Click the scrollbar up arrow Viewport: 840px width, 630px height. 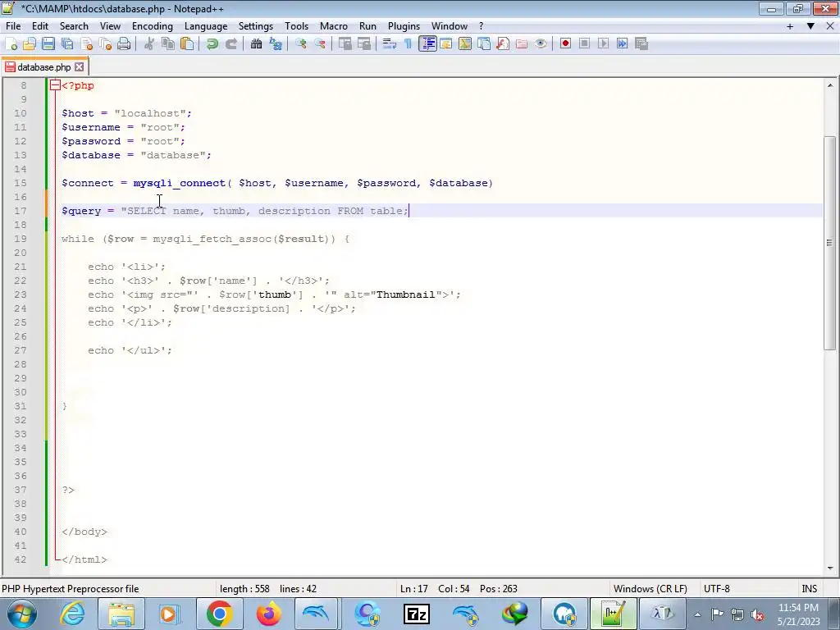(x=830, y=85)
